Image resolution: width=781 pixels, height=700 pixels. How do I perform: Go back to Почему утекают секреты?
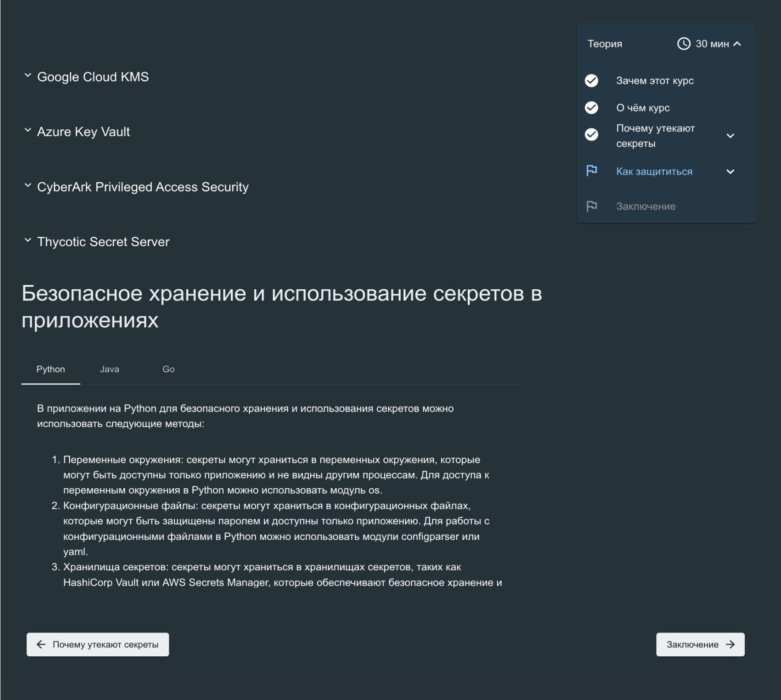pos(98,644)
